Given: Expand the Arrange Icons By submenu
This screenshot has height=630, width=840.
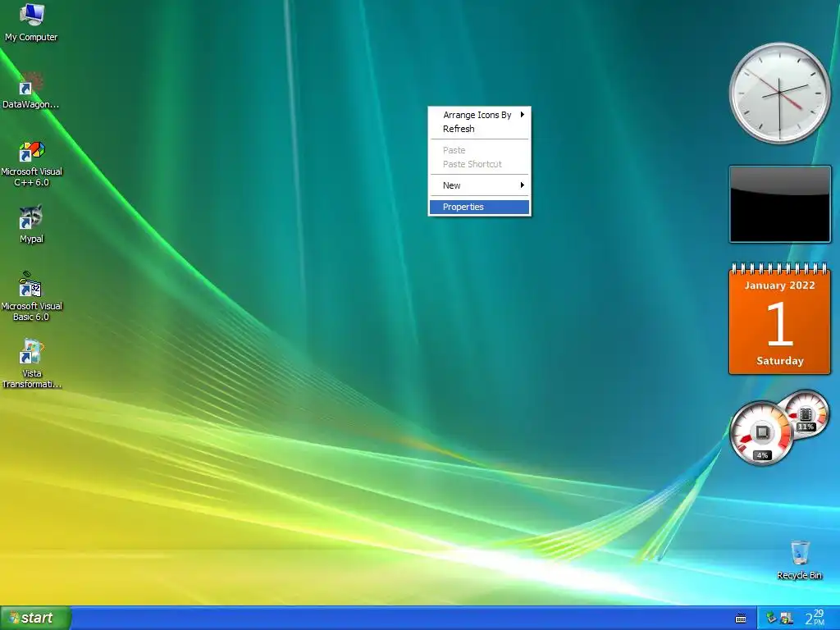Looking at the screenshot, I should click(x=479, y=115).
